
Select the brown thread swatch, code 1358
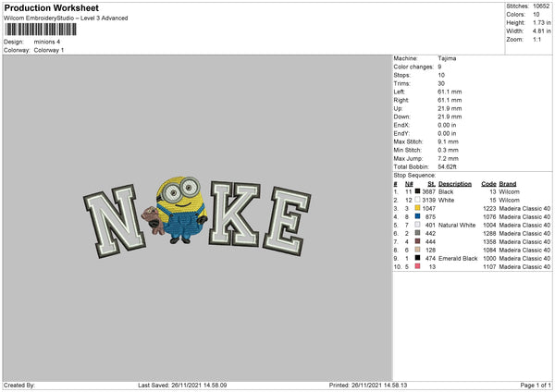[417, 241]
